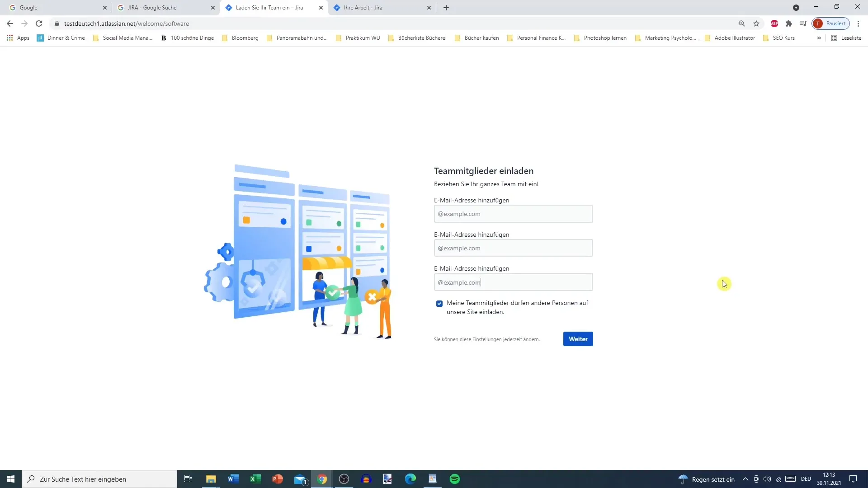Open the Windows Start menu
This screenshot has width=868, height=488.
(11, 479)
